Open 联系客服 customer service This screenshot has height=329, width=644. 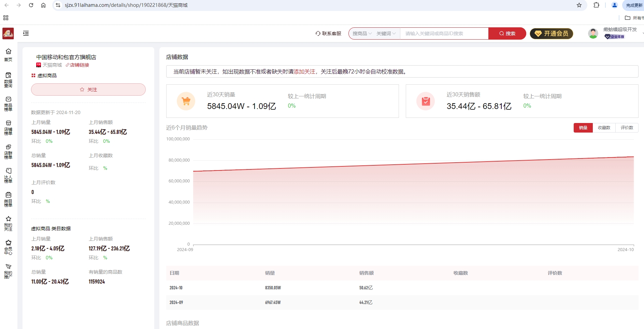328,33
